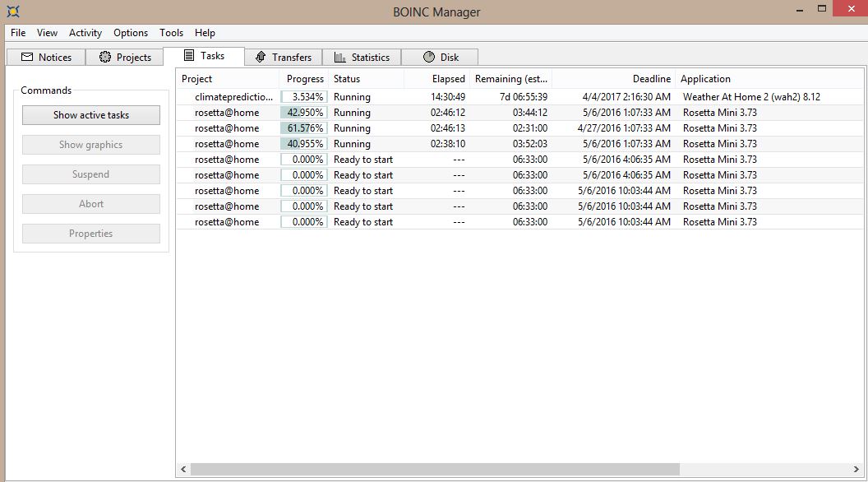Switch to the Transfers tab

[284, 57]
